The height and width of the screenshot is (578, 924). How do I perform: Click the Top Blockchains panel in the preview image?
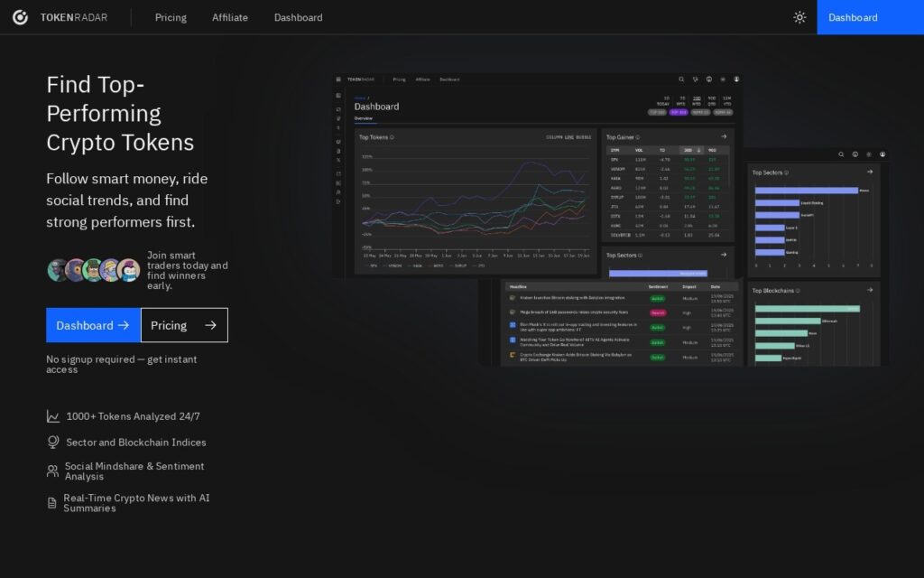pyautogui.click(x=814, y=324)
